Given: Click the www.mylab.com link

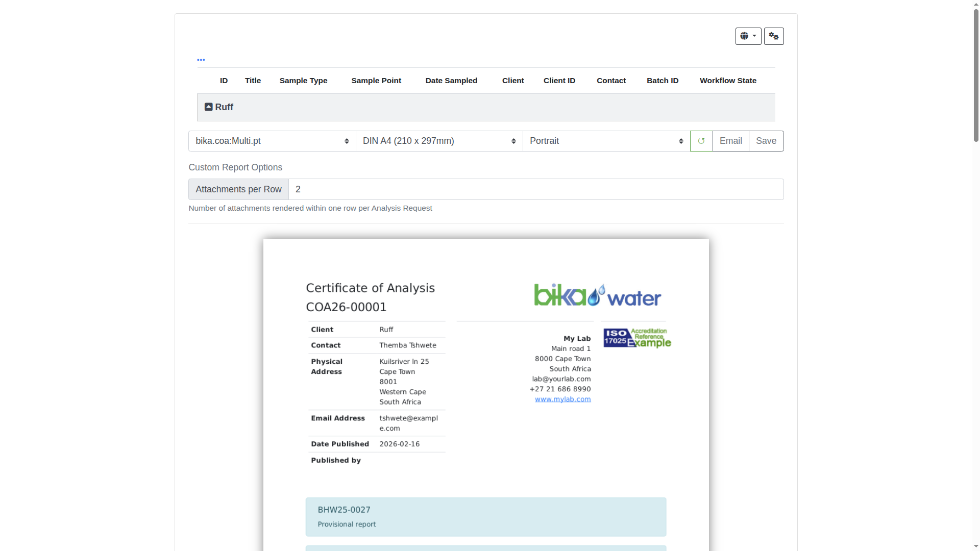Looking at the screenshot, I should pyautogui.click(x=562, y=399).
